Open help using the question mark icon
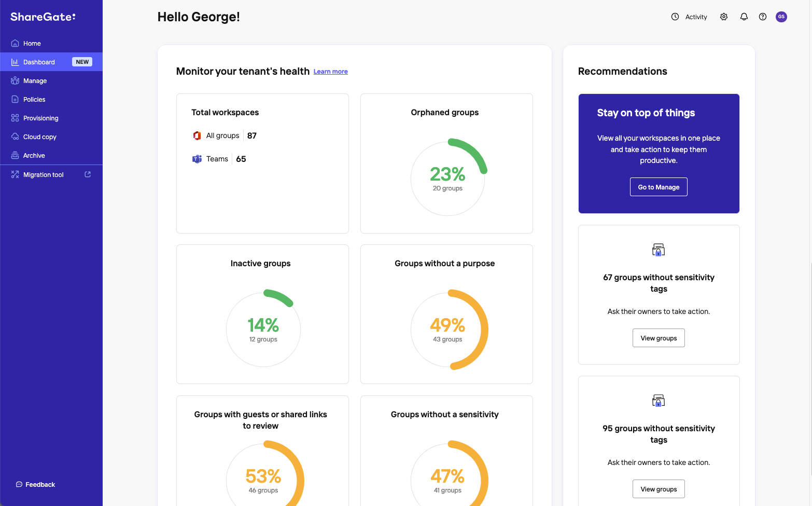This screenshot has width=812, height=506. (762, 17)
